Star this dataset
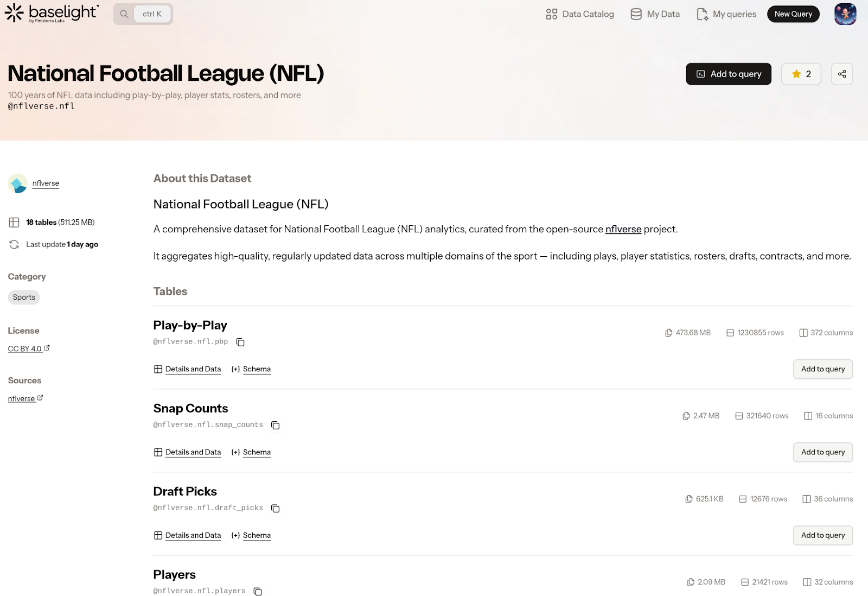The width and height of the screenshot is (868, 596). click(x=801, y=74)
